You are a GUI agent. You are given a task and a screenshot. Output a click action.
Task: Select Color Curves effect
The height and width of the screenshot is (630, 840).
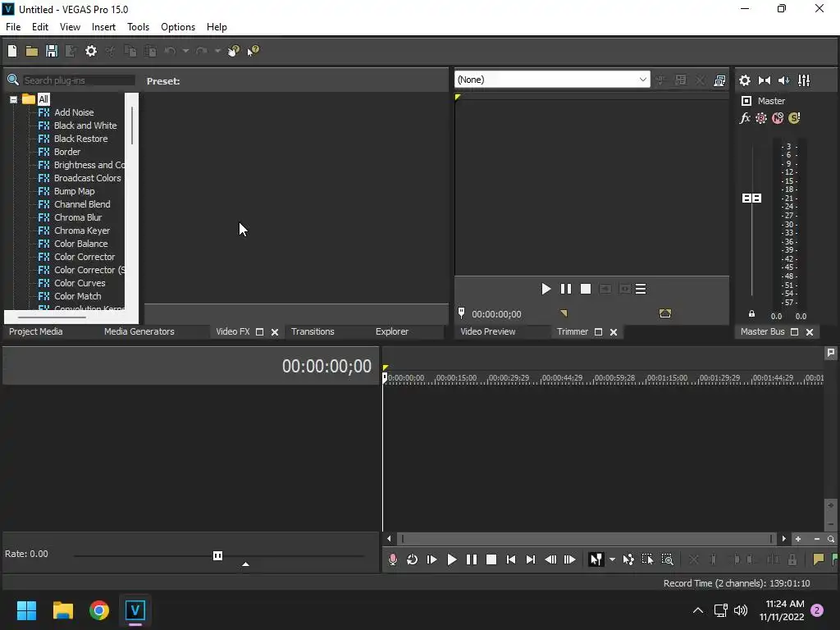pos(80,283)
